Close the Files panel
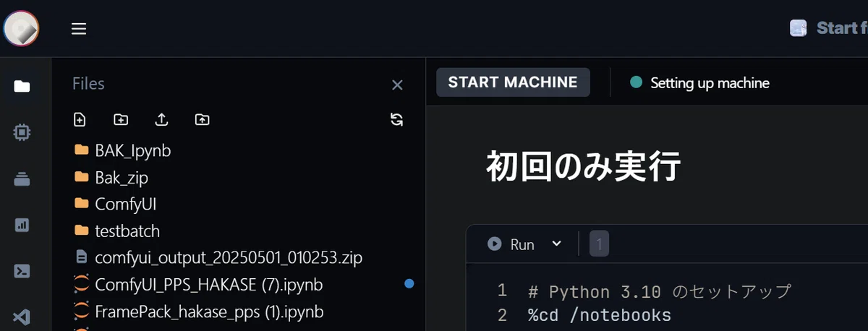868x331 pixels. click(397, 85)
